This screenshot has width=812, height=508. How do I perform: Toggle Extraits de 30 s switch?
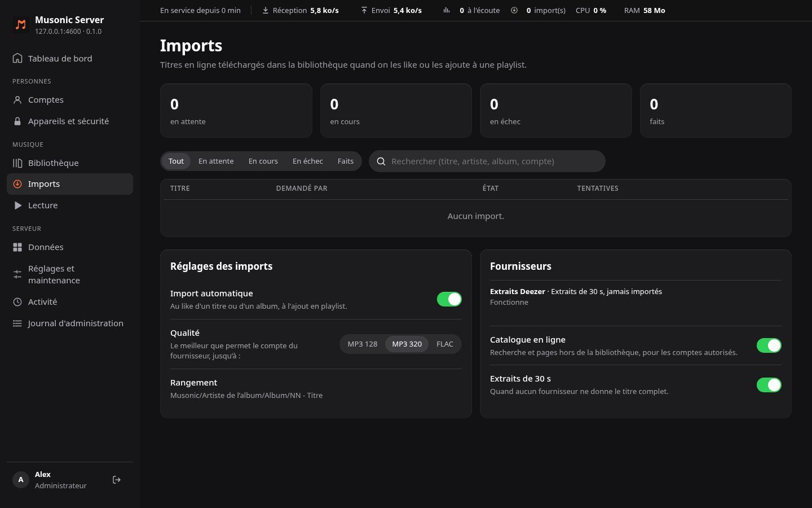point(769,385)
